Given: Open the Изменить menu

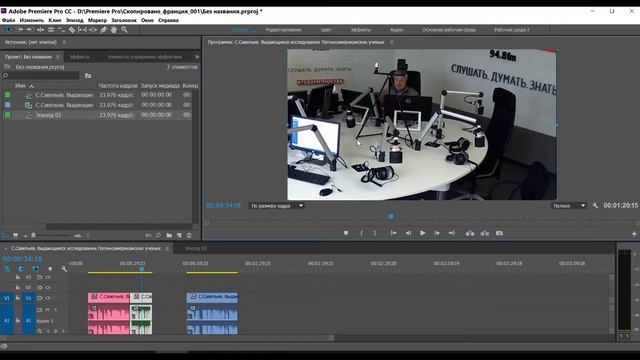Looking at the screenshot, I should coord(31,20).
